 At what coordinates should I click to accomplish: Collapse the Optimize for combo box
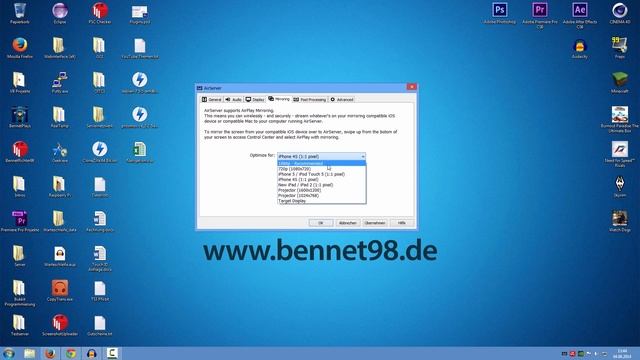[x=362, y=156]
